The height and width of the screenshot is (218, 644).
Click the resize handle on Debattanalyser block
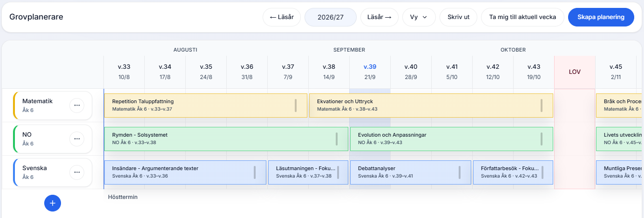460,172
